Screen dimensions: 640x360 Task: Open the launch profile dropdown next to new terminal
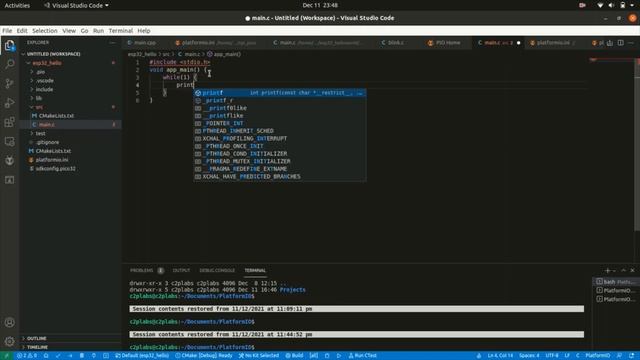614,271
